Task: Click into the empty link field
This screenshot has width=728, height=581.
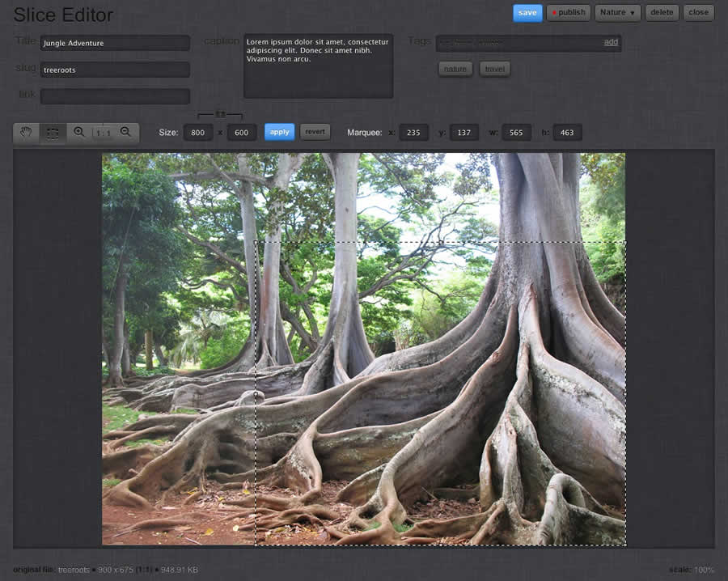Action: point(115,96)
